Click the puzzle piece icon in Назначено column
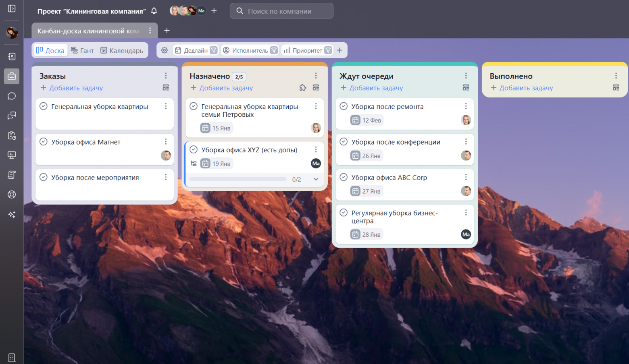Screen dimensions: 629x364 pos(303,88)
